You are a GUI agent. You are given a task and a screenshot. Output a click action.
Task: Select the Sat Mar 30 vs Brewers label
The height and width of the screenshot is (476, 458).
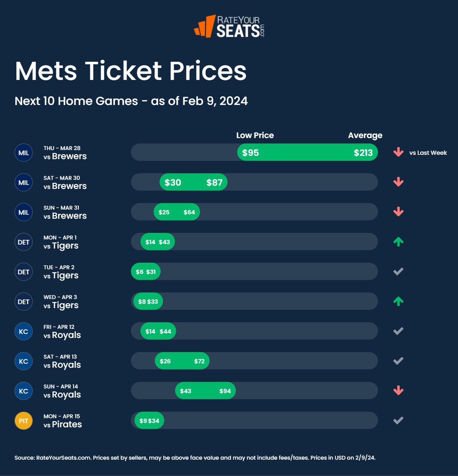(65, 182)
